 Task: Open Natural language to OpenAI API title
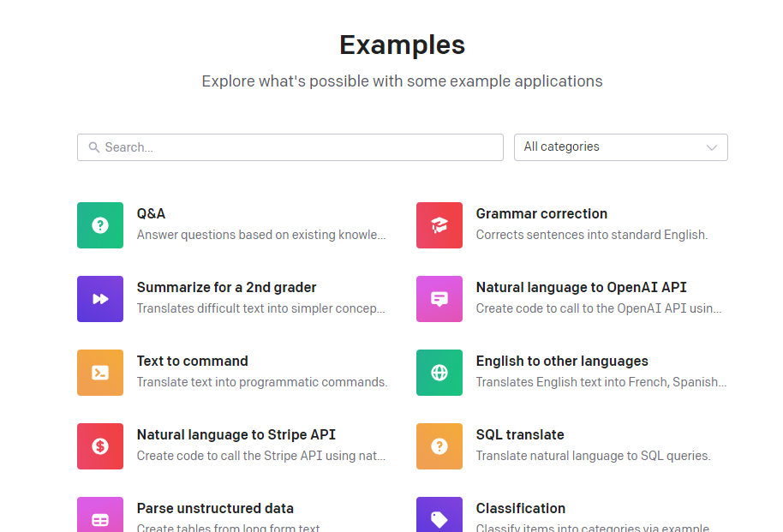point(581,288)
